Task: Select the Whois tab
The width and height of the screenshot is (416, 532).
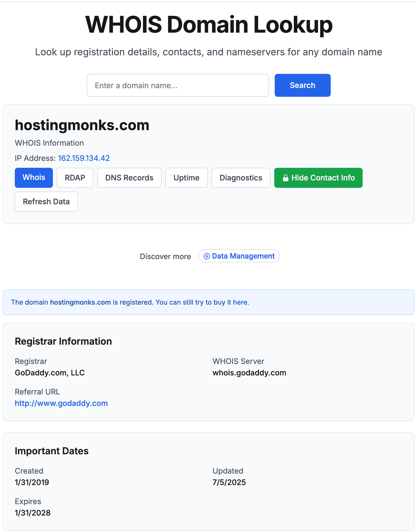Action: [34, 178]
